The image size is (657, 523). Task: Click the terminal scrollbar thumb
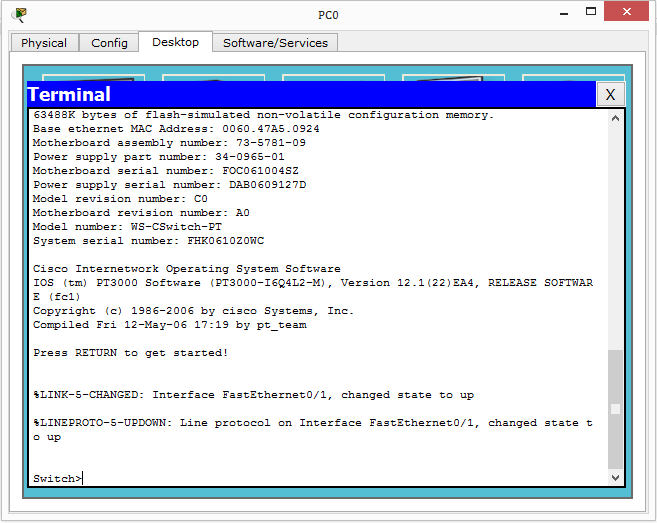tap(615, 409)
